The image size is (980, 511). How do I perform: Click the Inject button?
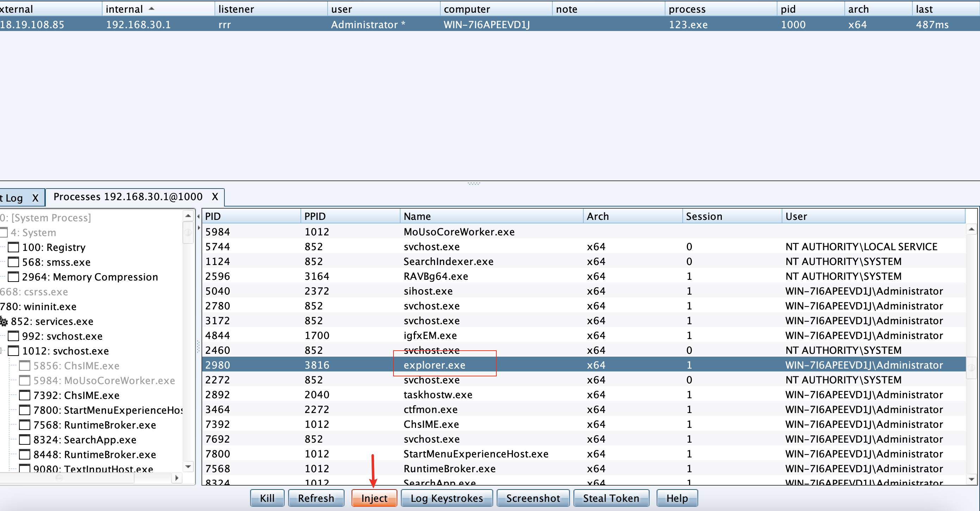coord(374,498)
